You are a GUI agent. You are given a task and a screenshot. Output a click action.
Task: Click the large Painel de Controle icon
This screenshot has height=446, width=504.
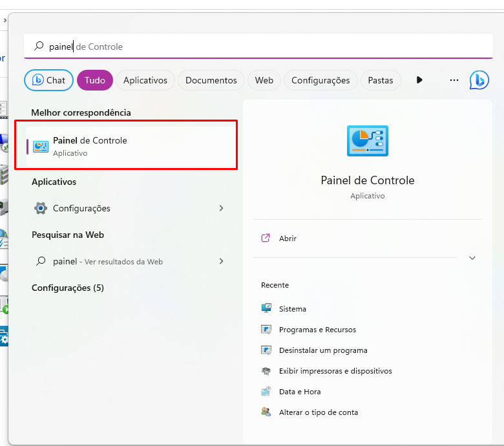pyautogui.click(x=368, y=141)
